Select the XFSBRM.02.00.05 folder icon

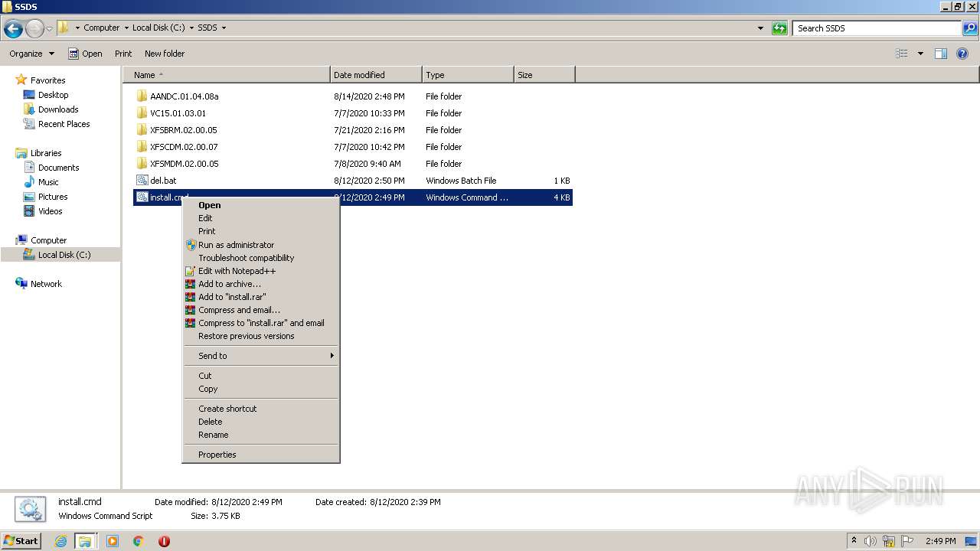point(142,130)
